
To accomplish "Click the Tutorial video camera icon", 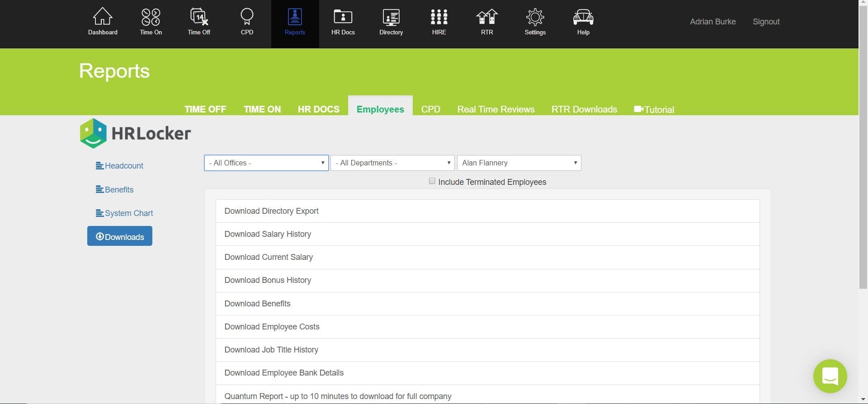I will click(x=638, y=109).
